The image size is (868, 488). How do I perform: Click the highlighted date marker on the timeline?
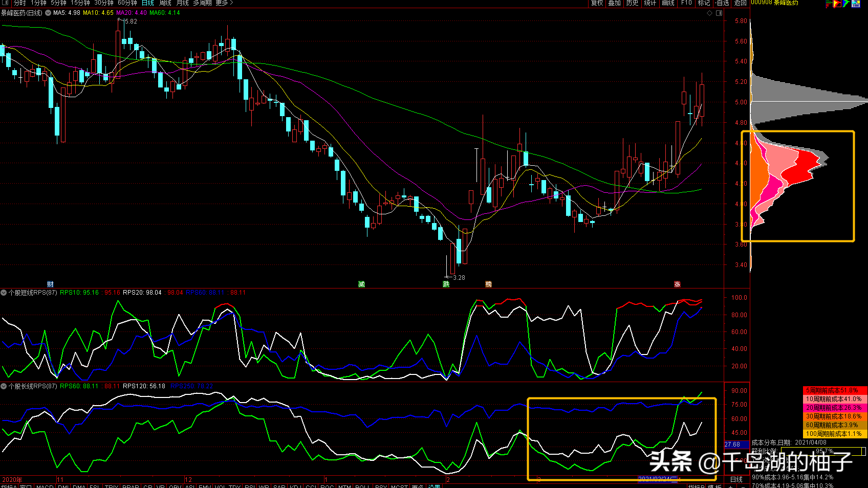coord(659,479)
